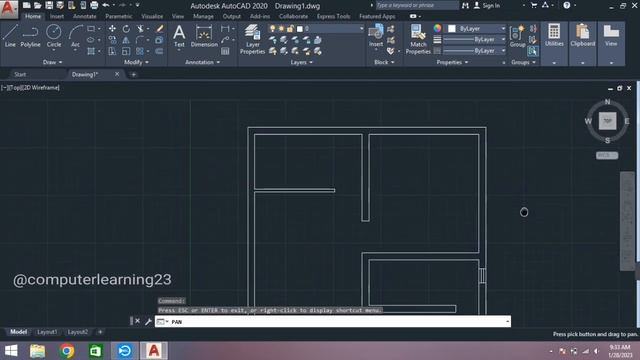Open the AutoCAD application menu button
Screen dimensions: 640x360
coord(9,9)
